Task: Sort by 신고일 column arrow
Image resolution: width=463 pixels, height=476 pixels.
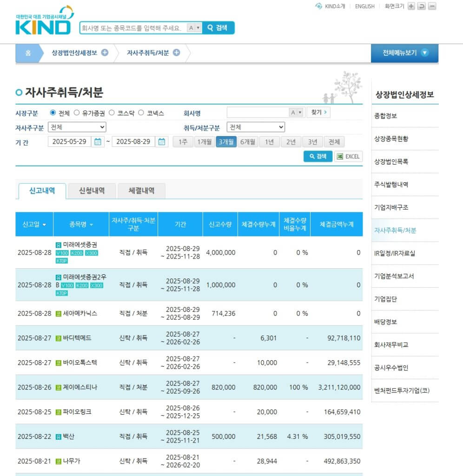Action: 44,225
